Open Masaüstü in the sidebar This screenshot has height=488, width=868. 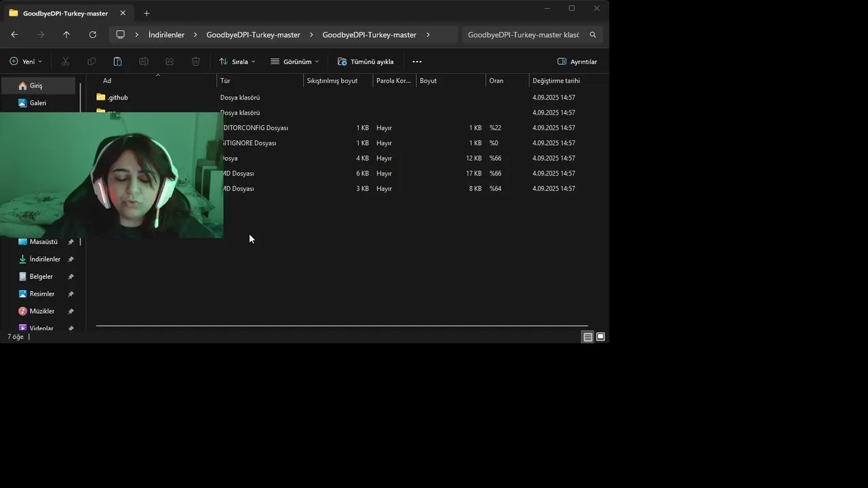pos(43,242)
